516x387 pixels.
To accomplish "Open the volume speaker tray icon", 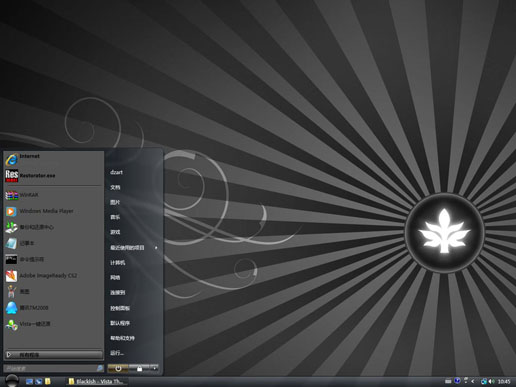I will click(491, 381).
